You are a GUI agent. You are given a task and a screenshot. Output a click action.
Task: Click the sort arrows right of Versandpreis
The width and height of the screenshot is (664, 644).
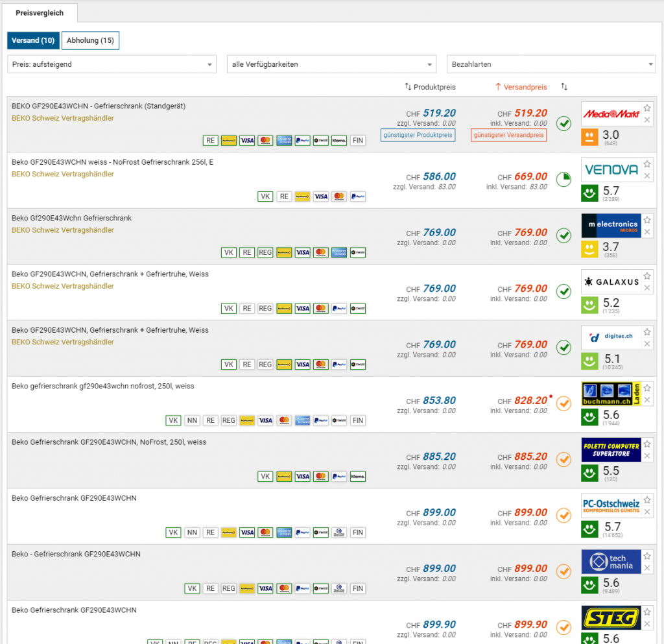[564, 87]
